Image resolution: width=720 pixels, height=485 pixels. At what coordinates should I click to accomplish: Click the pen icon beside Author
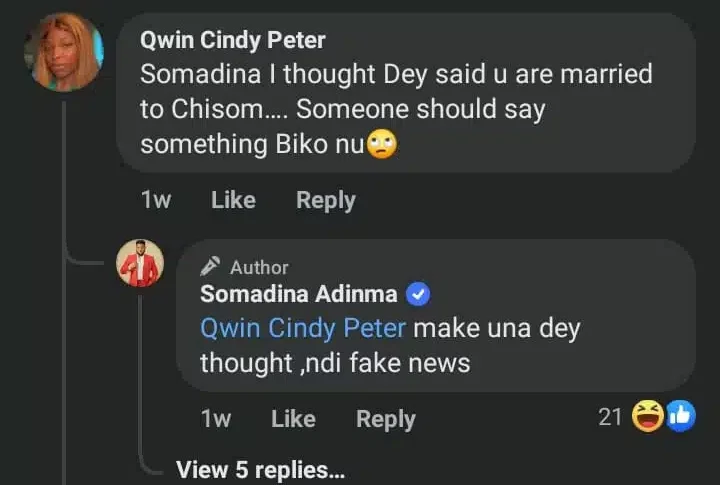[x=210, y=266]
